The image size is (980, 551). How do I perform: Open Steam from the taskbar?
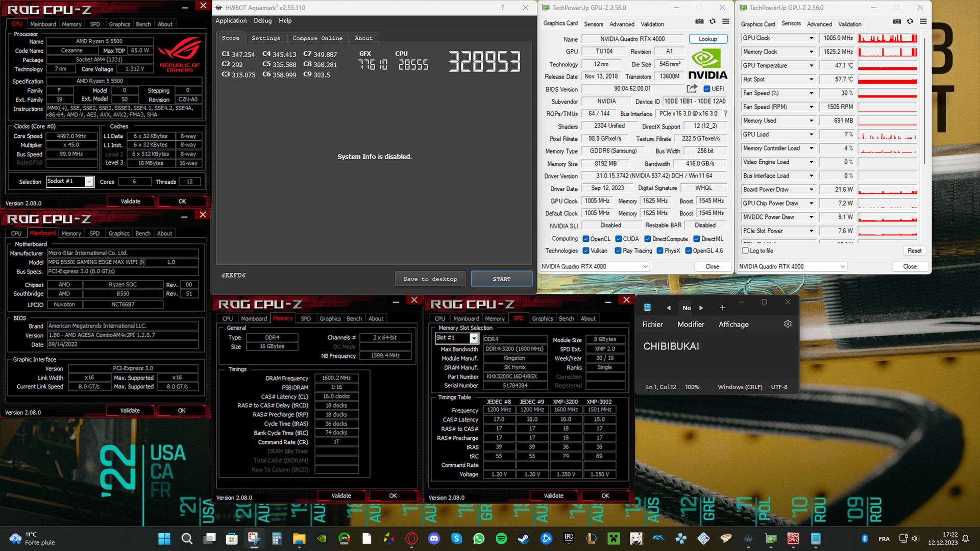(x=524, y=539)
